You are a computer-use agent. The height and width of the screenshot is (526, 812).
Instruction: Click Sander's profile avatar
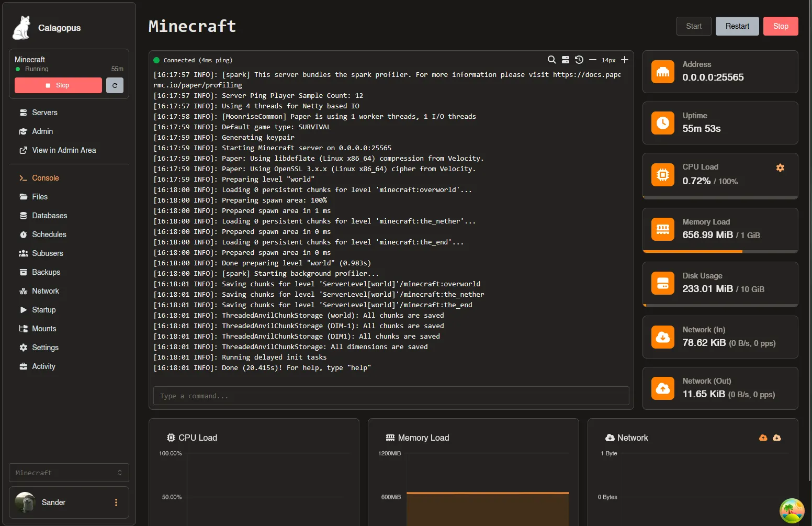[x=25, y=502]
